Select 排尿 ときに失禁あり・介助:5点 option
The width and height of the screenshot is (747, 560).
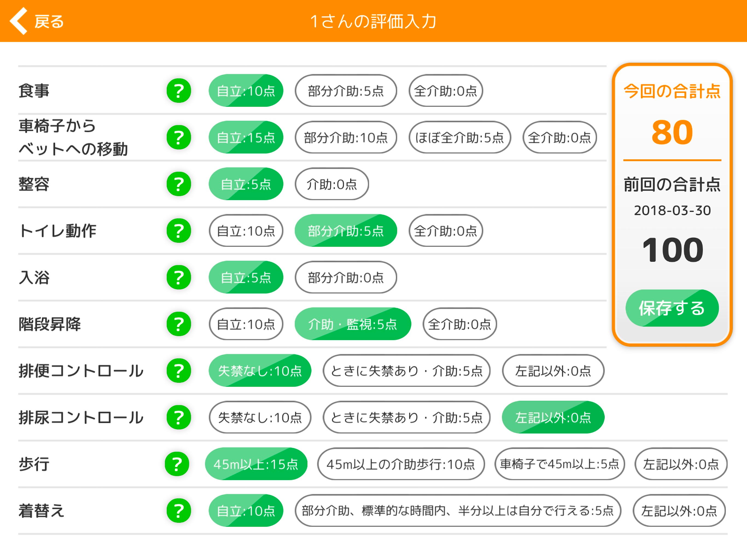click(x=407, y=417)
